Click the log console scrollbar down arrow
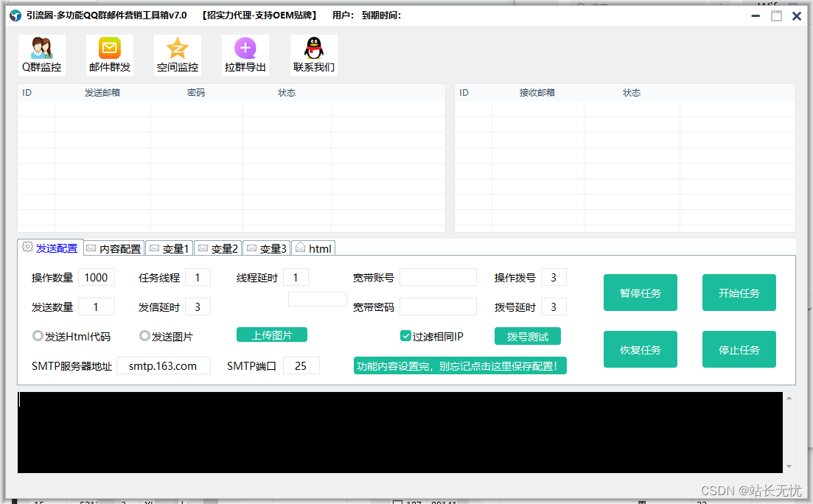The width and height of the screenshot is (813, 504). 789,466
